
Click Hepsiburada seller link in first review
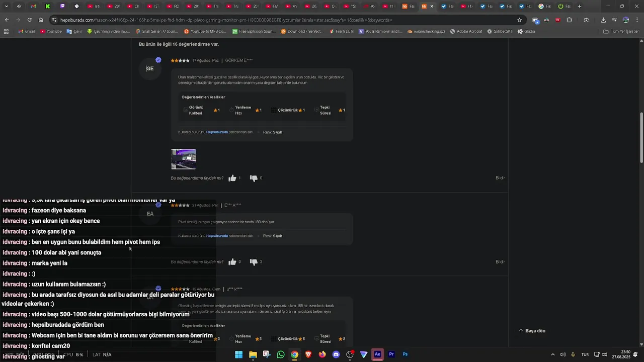click(217, 132)
